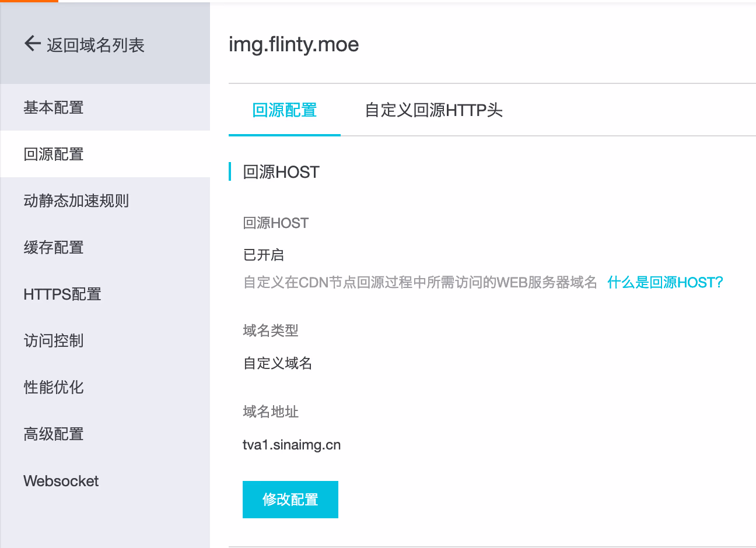The height and width of the screenshot is (548, 756).
Task: Select the 性能优化 menu item
Action: pos(54,387)
